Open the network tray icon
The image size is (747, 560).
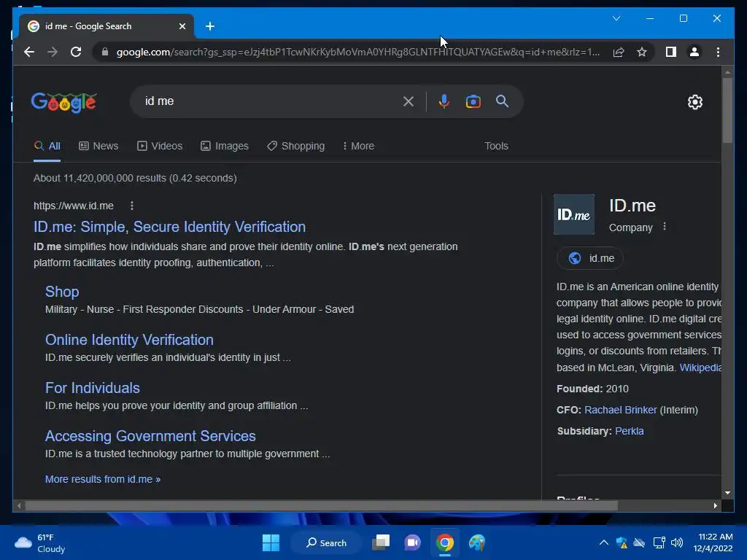tap(659, 542)
